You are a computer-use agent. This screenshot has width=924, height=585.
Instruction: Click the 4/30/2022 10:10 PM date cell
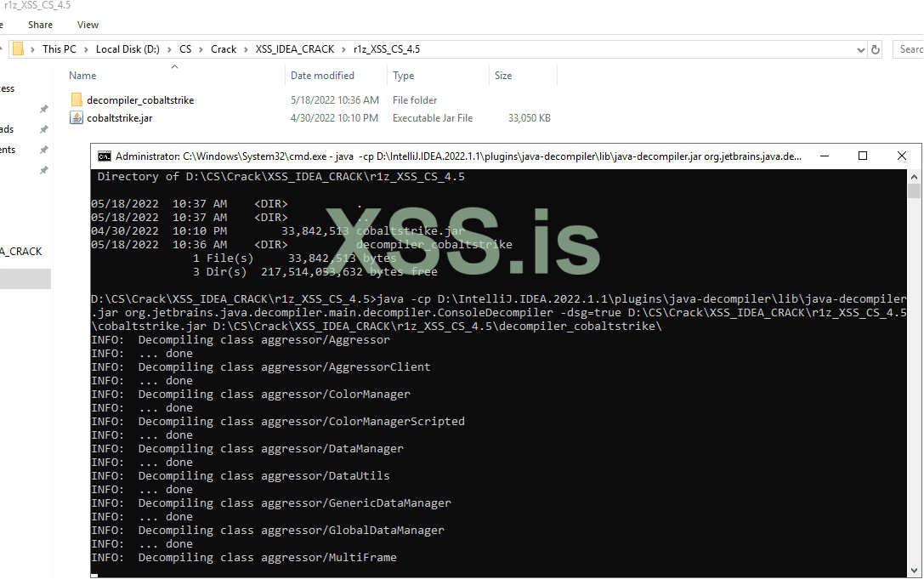coord(334,118)
